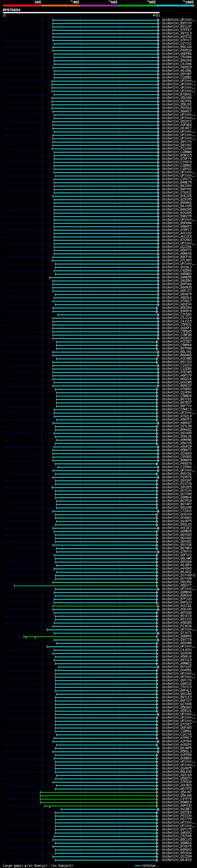Select the UniRef100_P63330 label
This screenshot has width=197, height=868.
[177, 816]
